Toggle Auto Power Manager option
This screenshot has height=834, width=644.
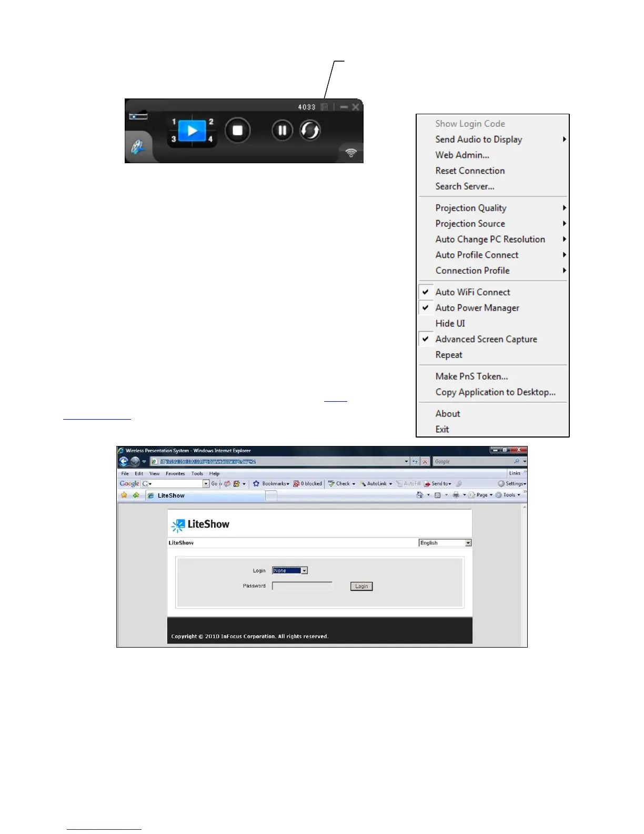(x=492, y=308)
